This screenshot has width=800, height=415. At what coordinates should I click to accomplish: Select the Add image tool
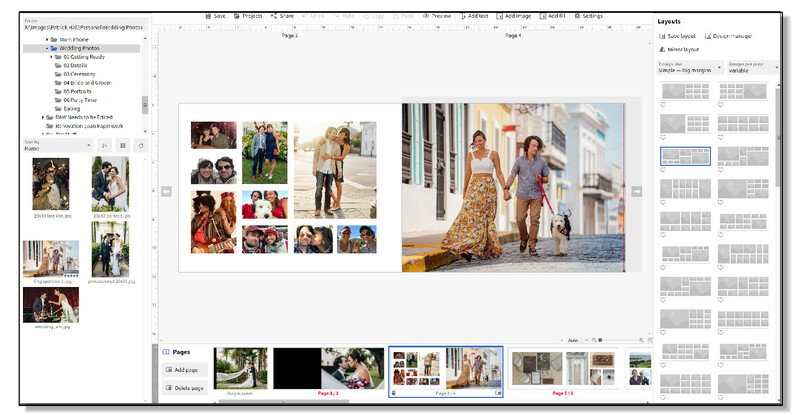click(514, 16)
